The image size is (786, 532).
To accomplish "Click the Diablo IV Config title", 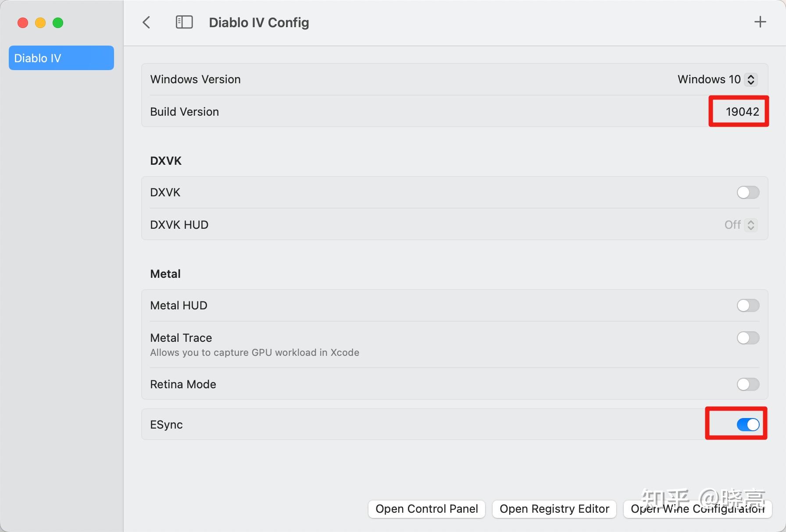I will pyautogui.click(x=259, y=22).
